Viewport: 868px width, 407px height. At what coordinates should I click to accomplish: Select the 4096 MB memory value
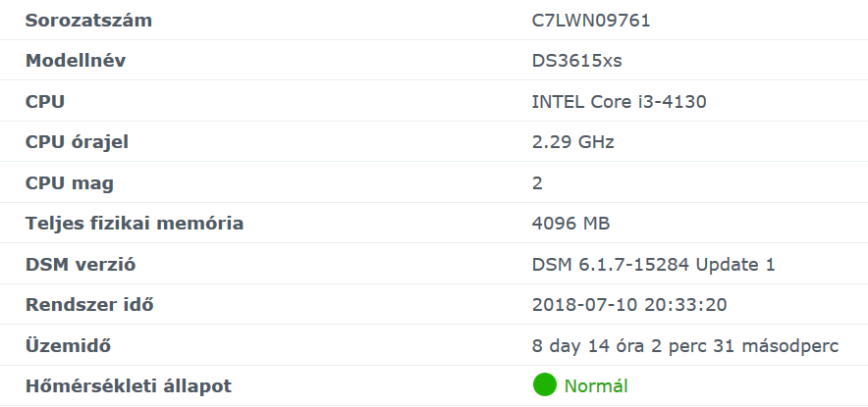click(x=570, y=224)
